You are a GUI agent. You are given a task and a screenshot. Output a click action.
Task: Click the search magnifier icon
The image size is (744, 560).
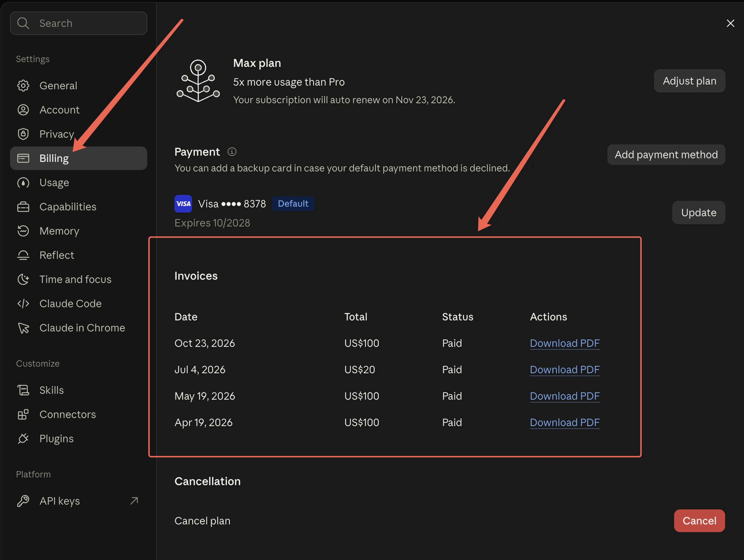[23, 23]
